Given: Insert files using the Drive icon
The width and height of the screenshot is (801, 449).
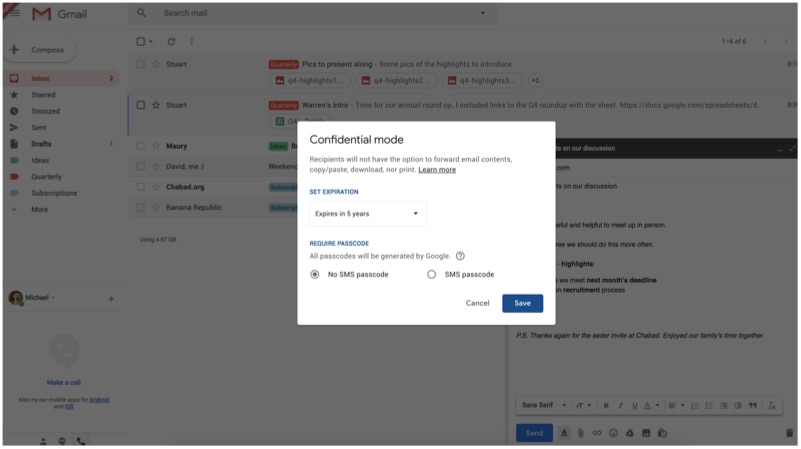Looking at the screenshot, I should click(x=630, y=433).
